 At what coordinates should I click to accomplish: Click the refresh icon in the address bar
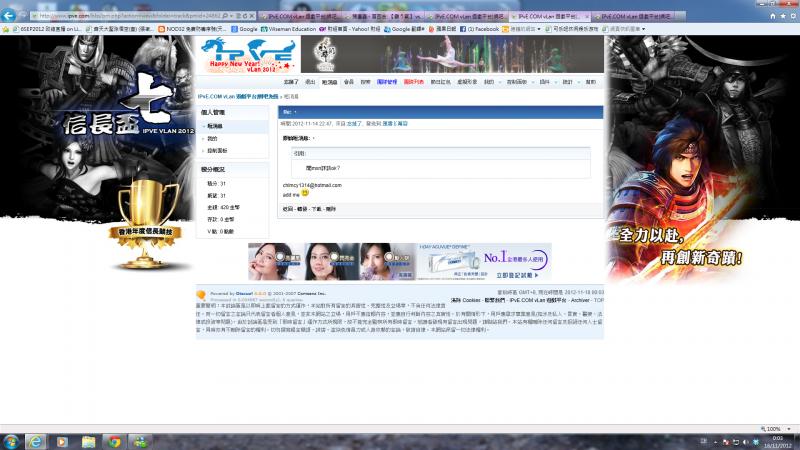coord(244,16)
